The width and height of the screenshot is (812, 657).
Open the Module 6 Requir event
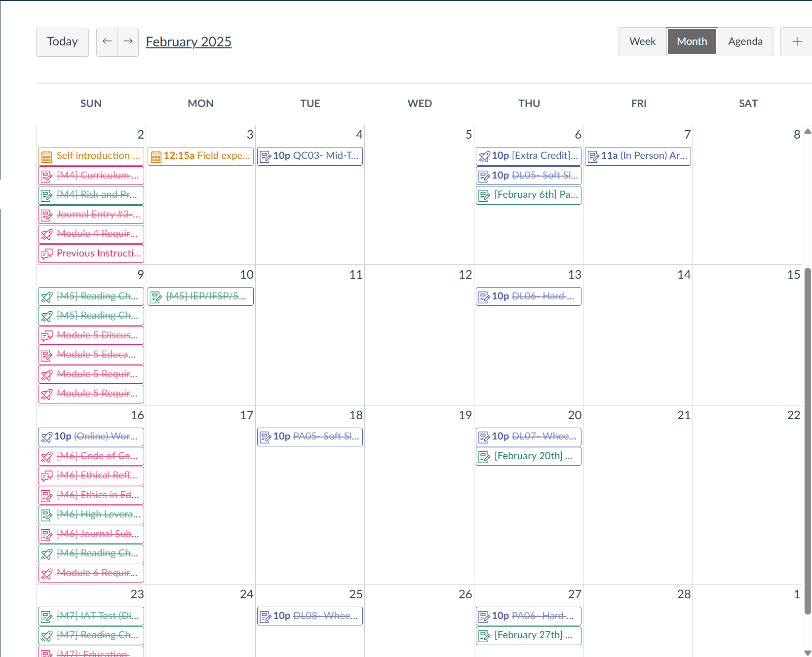[x=91, y=573]
